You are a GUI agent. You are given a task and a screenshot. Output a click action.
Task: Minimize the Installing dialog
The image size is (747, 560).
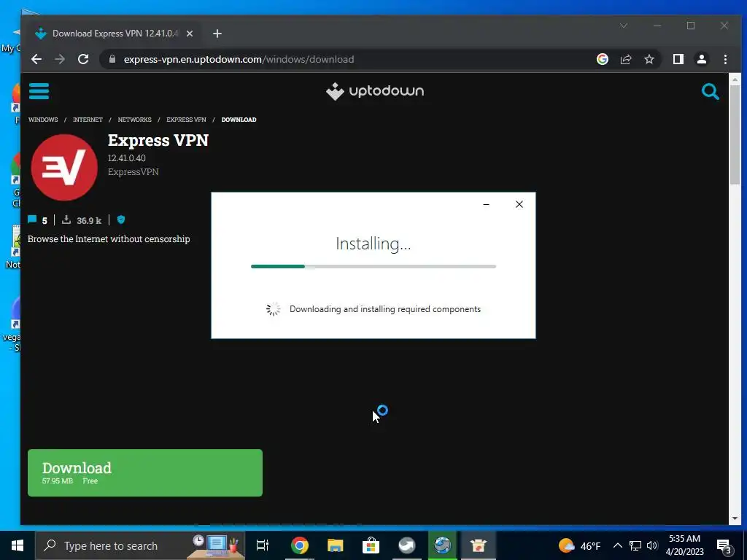(486, 204)
